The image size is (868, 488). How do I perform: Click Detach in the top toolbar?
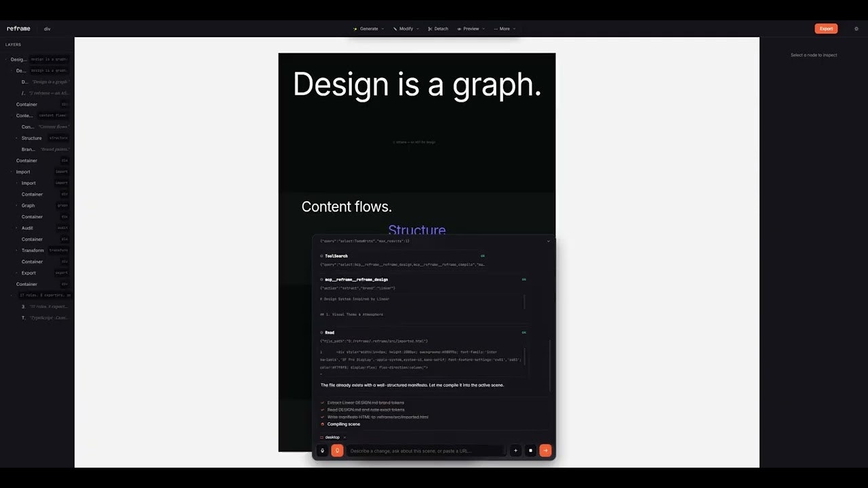(x=441, y=28)
